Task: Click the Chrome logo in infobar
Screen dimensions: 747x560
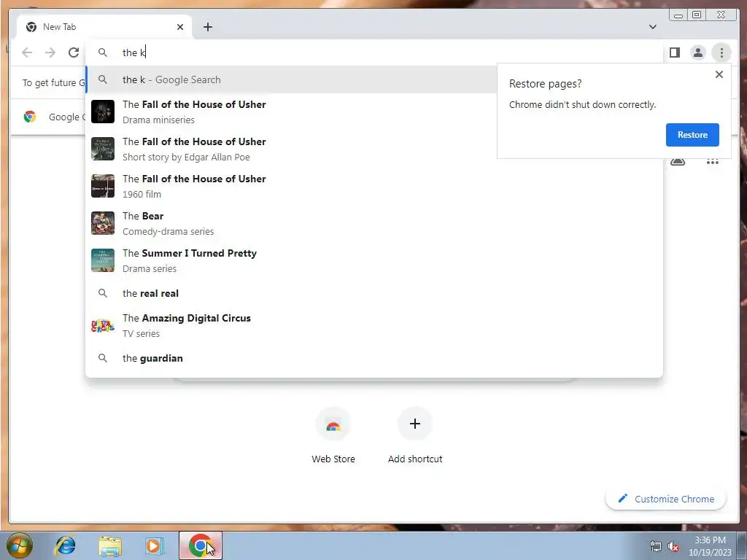Action: click(30, 117)
